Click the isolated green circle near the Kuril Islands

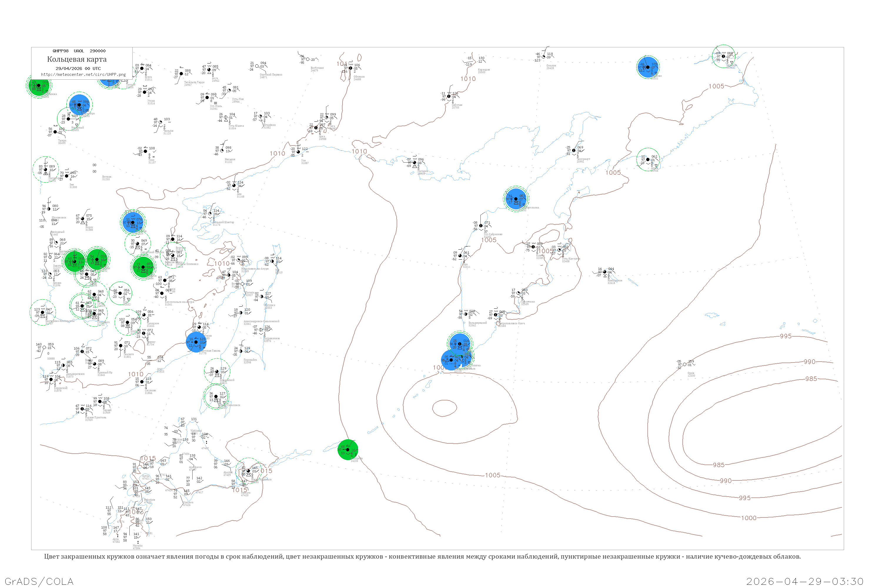pyautogui.click(x=348, y=450)
